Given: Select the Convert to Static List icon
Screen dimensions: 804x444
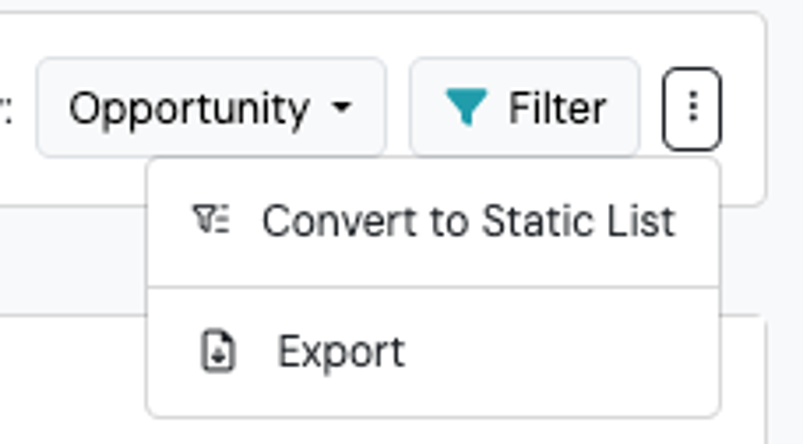Looking at the screenshot, I should pos(211,219).
